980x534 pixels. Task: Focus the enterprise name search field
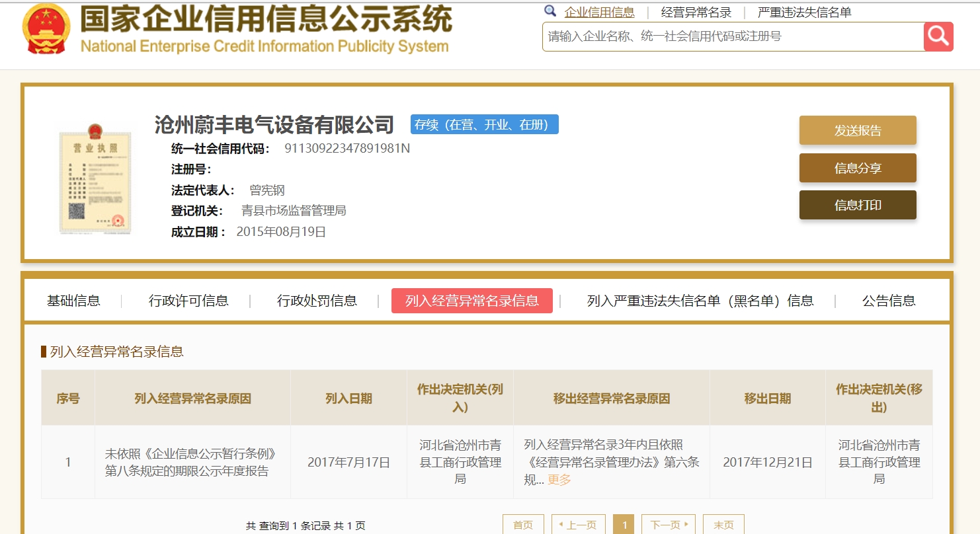733,36
